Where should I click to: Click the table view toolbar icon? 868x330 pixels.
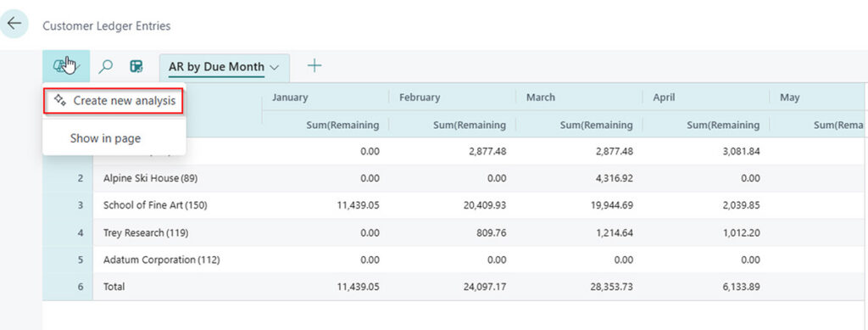[136, 66]
